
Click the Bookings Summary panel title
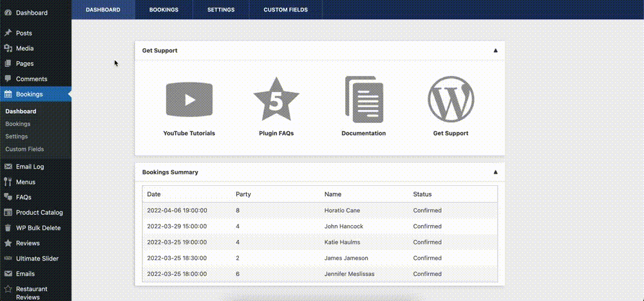pyautogui.click(x=170, y=172)
